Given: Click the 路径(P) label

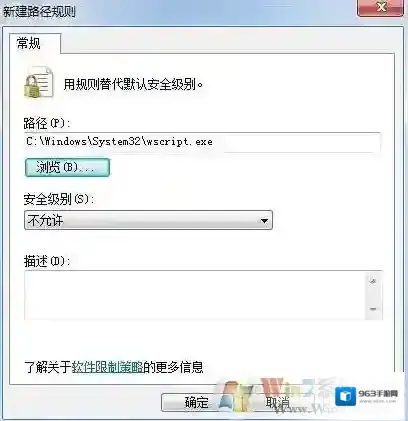Looking at the screenshot, I should coord(47,124).
